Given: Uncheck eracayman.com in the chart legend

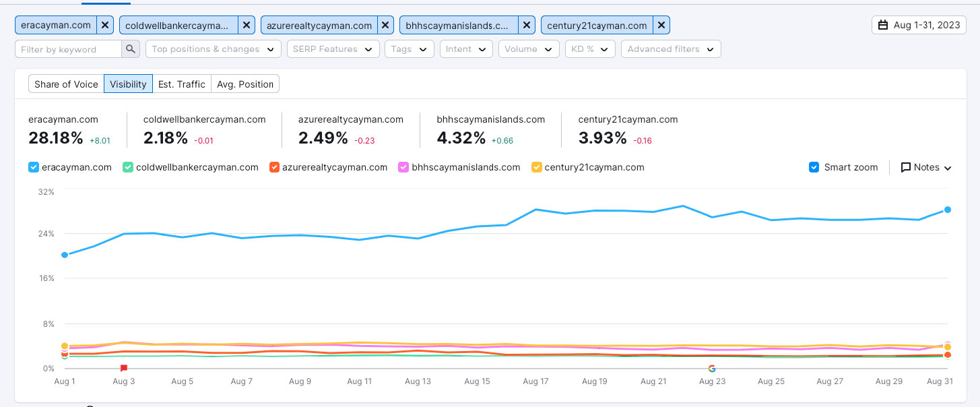Looking at the screenshot, I should [x=34, y=167].
